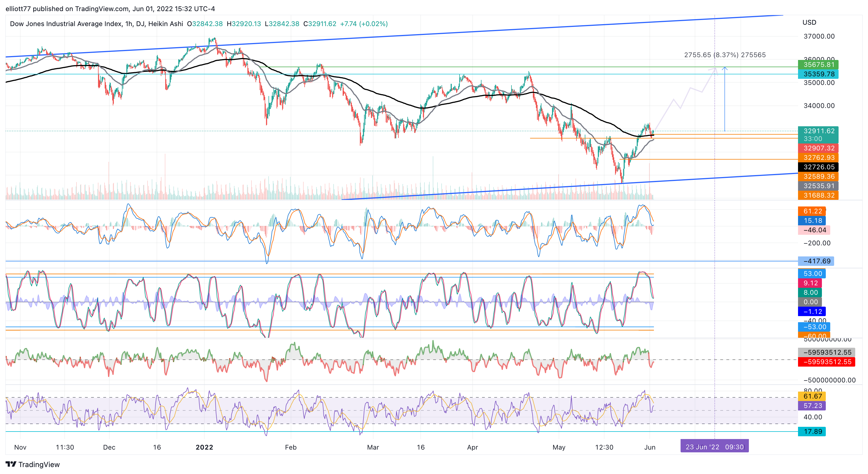Click the blue 15.18 MACD value label
868x474 pixels.
[812, 221]
